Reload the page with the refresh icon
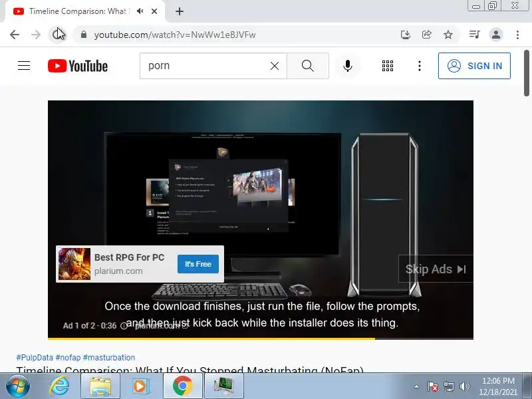 pos(57,35)
